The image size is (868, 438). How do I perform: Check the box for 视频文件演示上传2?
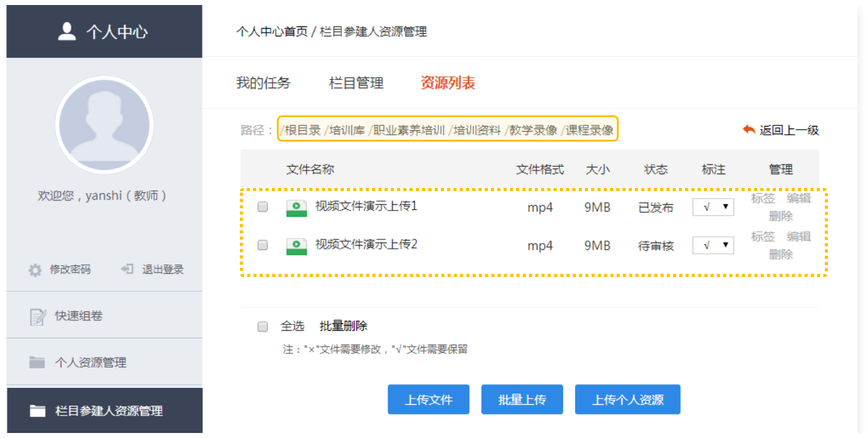263,245
